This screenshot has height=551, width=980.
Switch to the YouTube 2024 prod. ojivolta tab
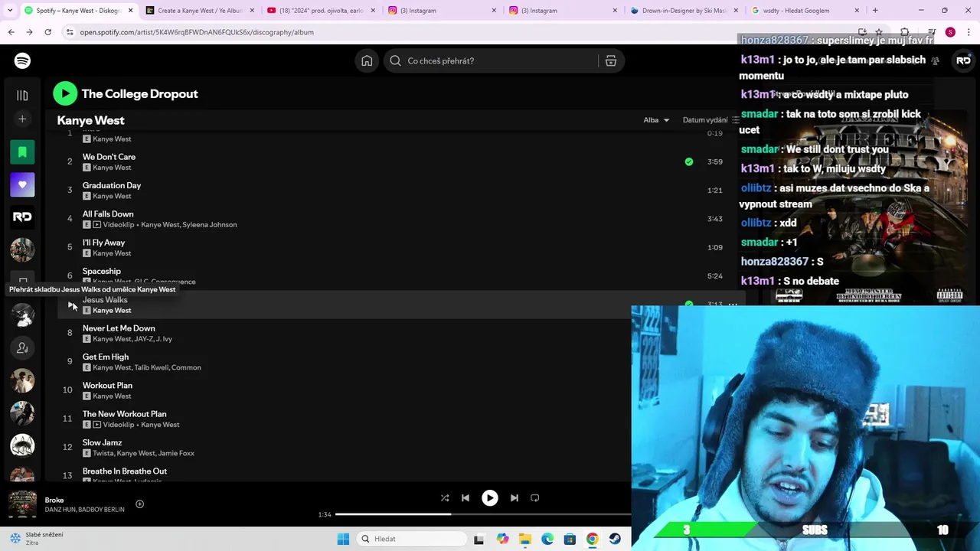[x=321, y=11]
